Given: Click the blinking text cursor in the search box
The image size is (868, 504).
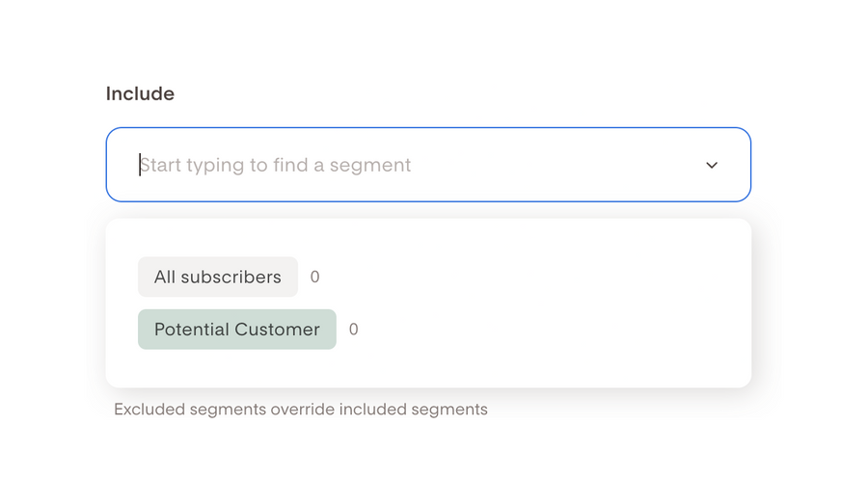Looking at the screenshot, I should tap(140, 165).
